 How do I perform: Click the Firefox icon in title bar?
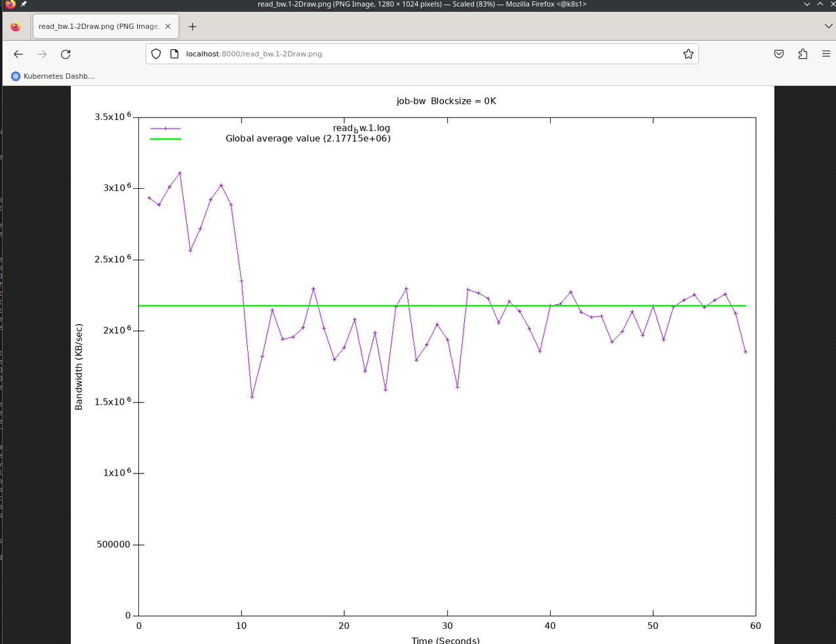point(10,4)
